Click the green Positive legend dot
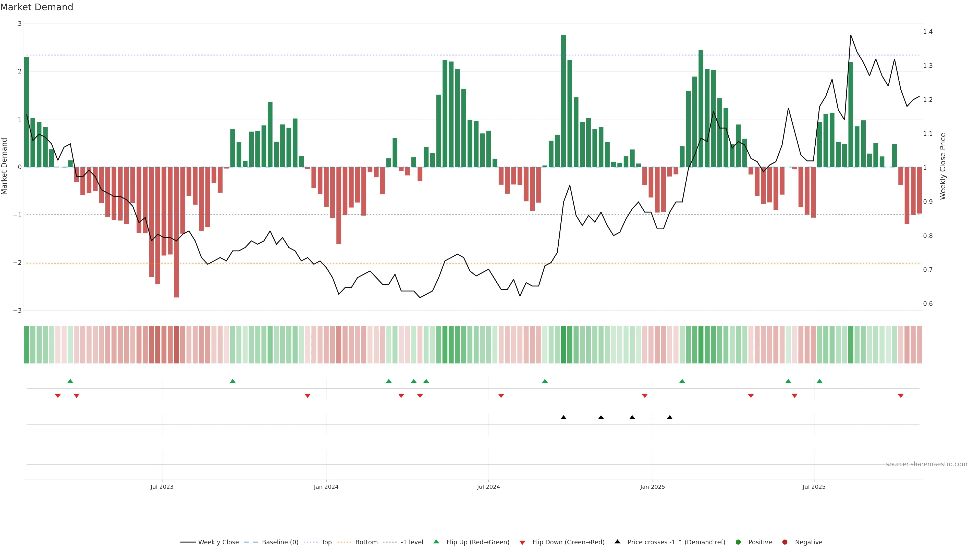The image size is (980, 551). pos(738,542)
